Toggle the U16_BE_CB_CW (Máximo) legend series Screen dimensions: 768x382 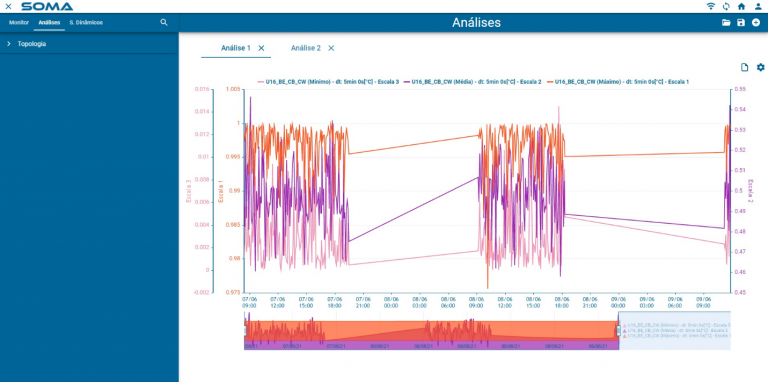coord(617,82)
